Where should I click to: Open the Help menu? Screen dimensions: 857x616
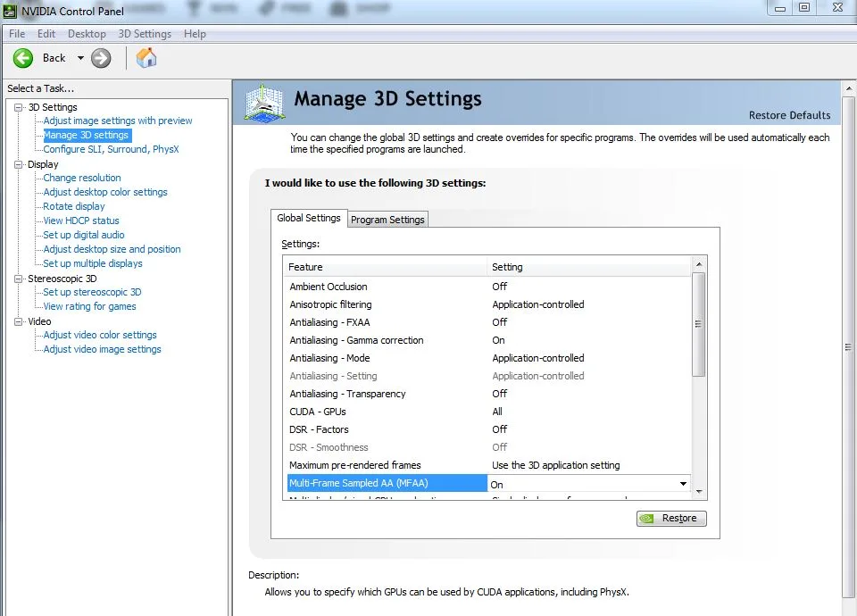[x=195, y=34]
